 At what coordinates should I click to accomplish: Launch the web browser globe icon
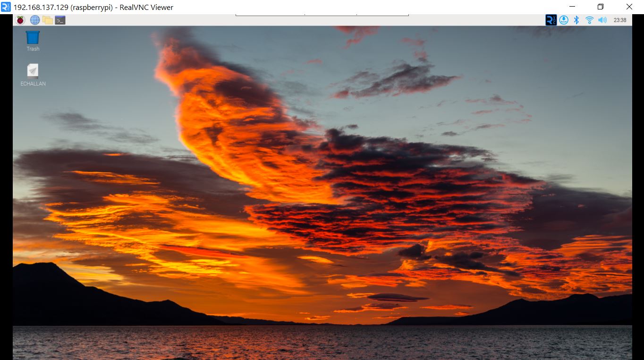coord(35,20)
